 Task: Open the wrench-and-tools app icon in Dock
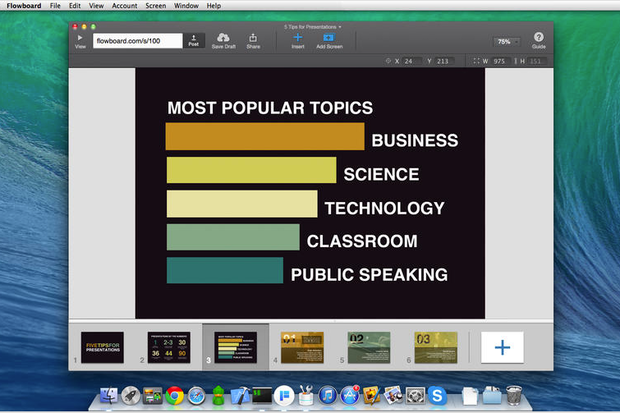[x=306, y=396]
